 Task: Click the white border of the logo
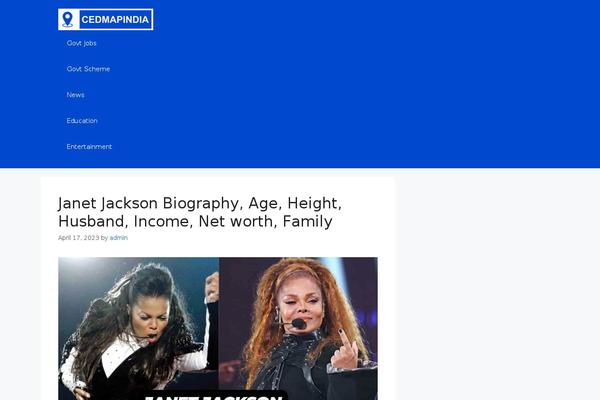(x=106, y=9)
